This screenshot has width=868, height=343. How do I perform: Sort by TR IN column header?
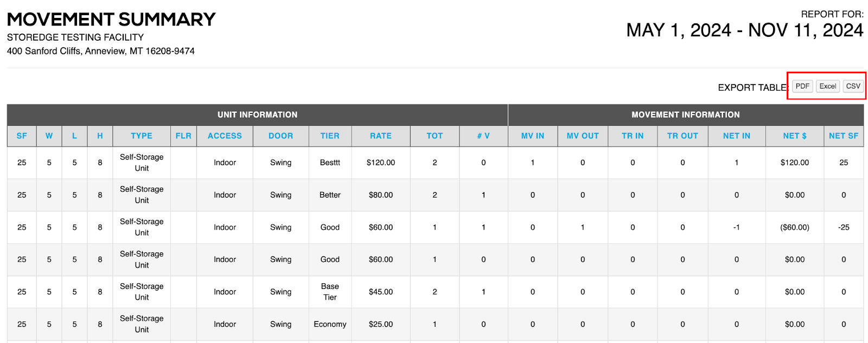click(x=633, y=136)
